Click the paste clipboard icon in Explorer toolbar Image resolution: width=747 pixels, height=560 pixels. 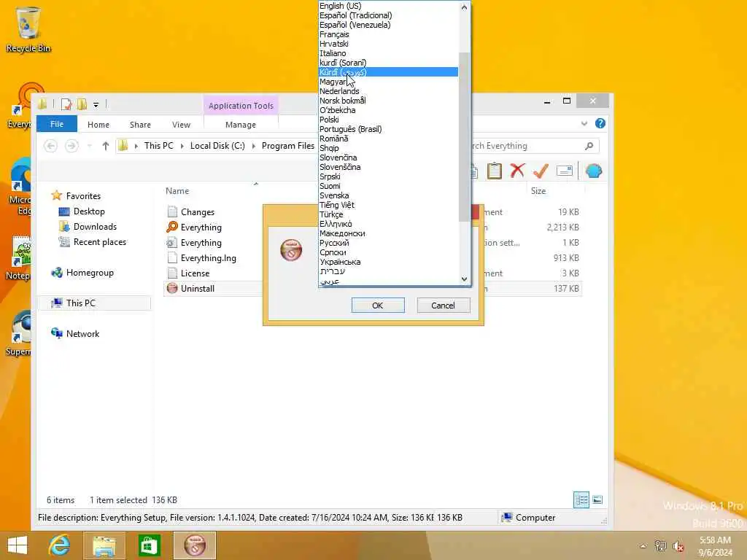(x=494, y=171)
